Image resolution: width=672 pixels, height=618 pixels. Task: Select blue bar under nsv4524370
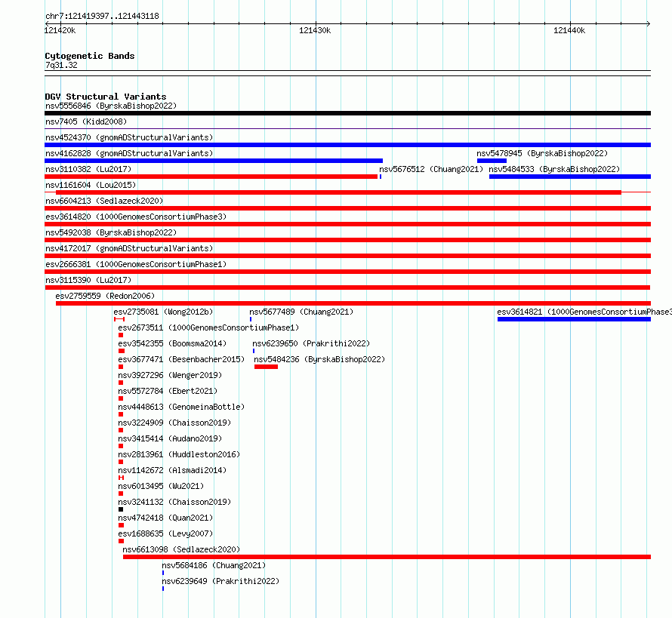(347, 145)
